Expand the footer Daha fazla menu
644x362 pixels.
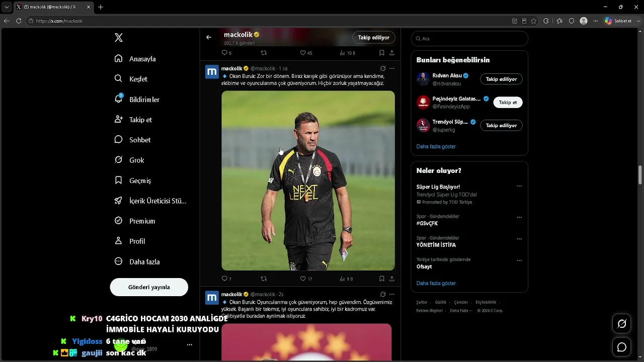point(461,310)
